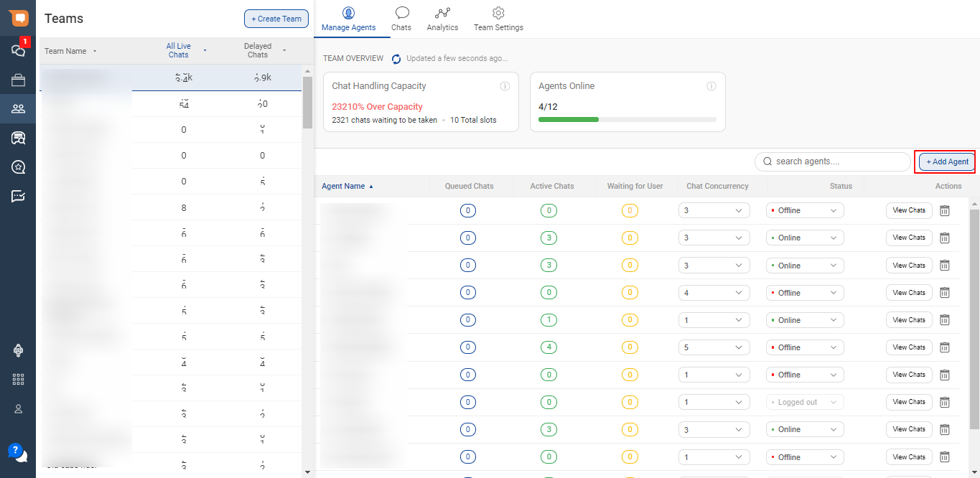Click the Manage Agents person icon

(x=348, y=13)
